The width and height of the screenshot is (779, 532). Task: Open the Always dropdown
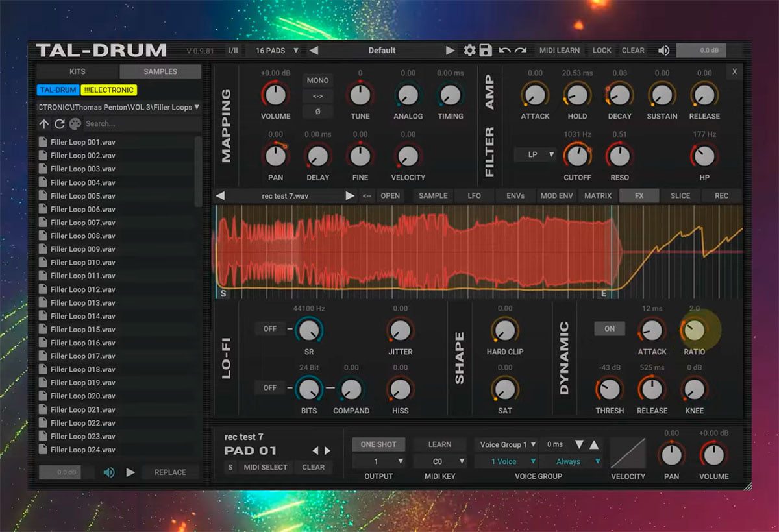click(x=573, y=461)
